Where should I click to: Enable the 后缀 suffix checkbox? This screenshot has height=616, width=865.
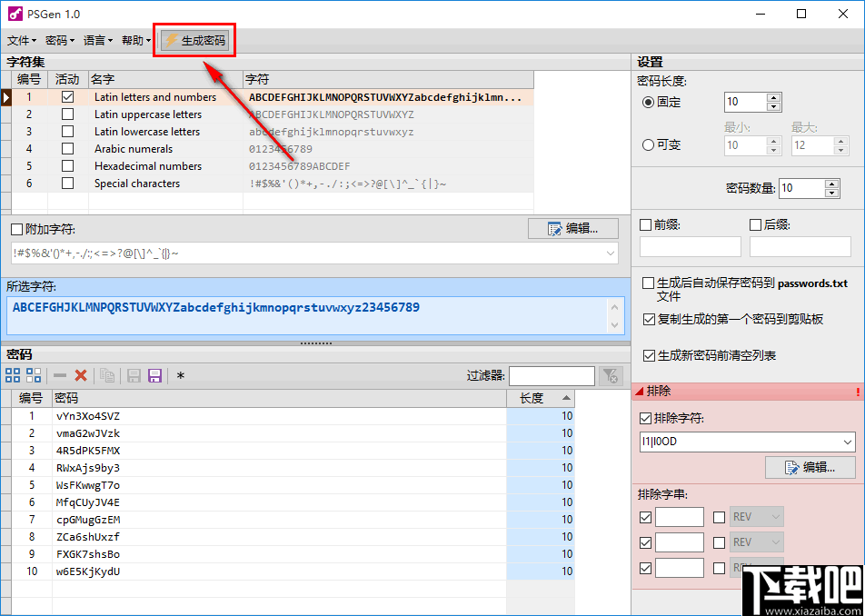[756, 225]
